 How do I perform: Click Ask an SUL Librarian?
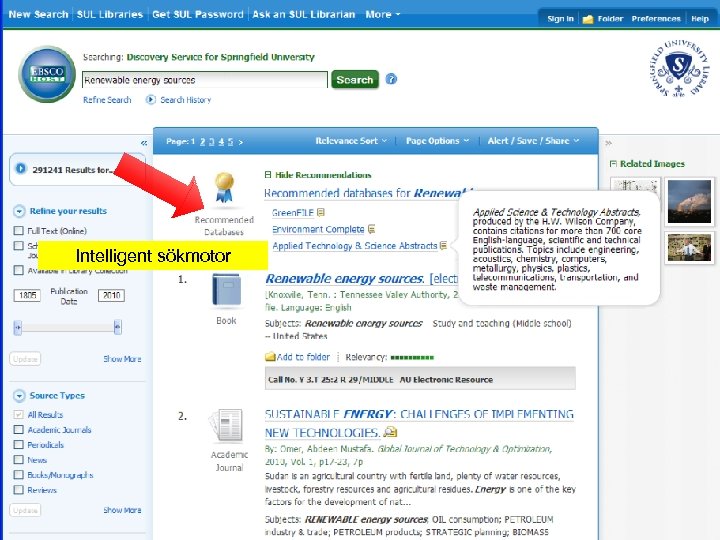[x=304, y=14]
